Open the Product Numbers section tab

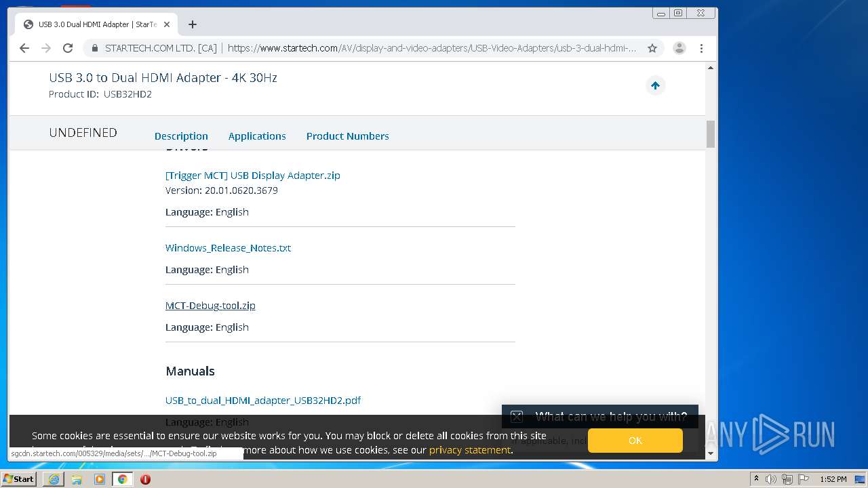pyautogui.click(x=347, y=136)
